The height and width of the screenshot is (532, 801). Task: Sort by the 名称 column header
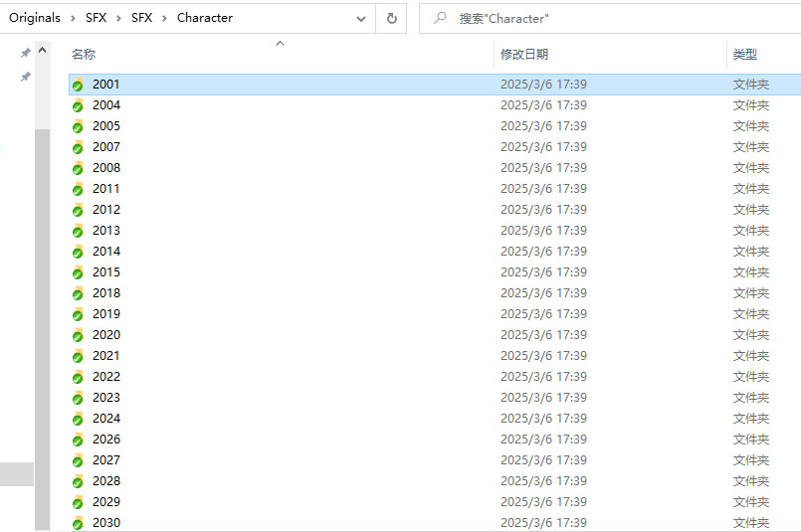tap(84, 54)
